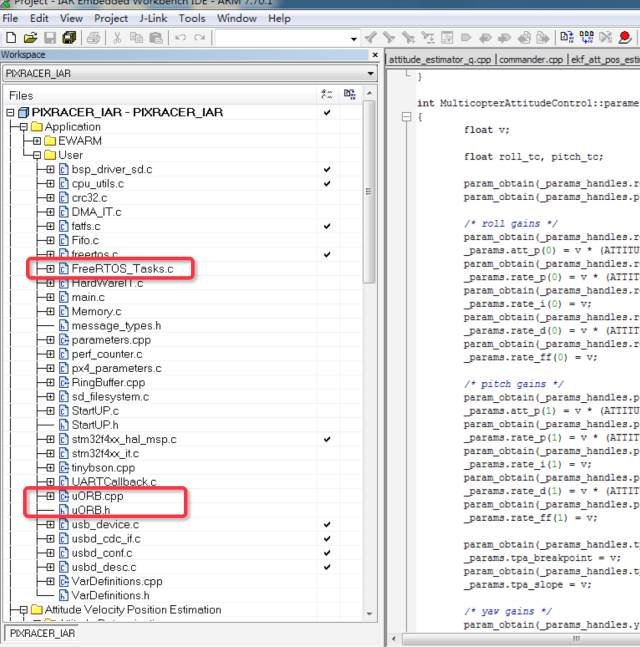Screen dimensions: 640x647
Task: Click the Cut scissors toolbar icon
Action: click(117, 38)
